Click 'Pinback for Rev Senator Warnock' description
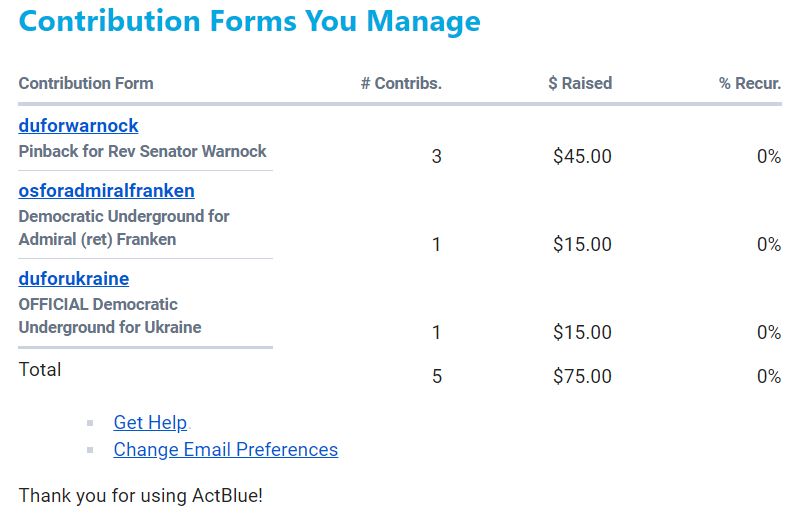Viewport: 799px width, 522px height. (x=142, y=152)
